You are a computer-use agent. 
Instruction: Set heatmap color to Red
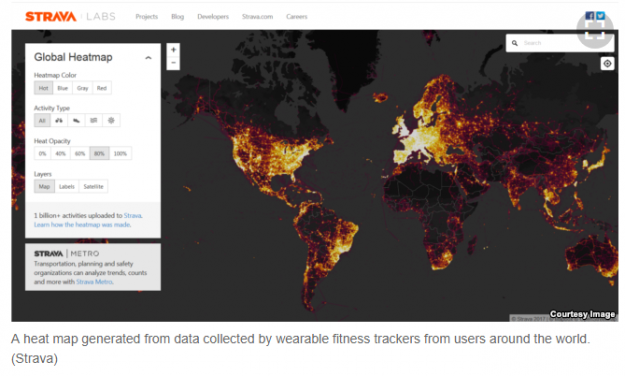click(102, 88)
